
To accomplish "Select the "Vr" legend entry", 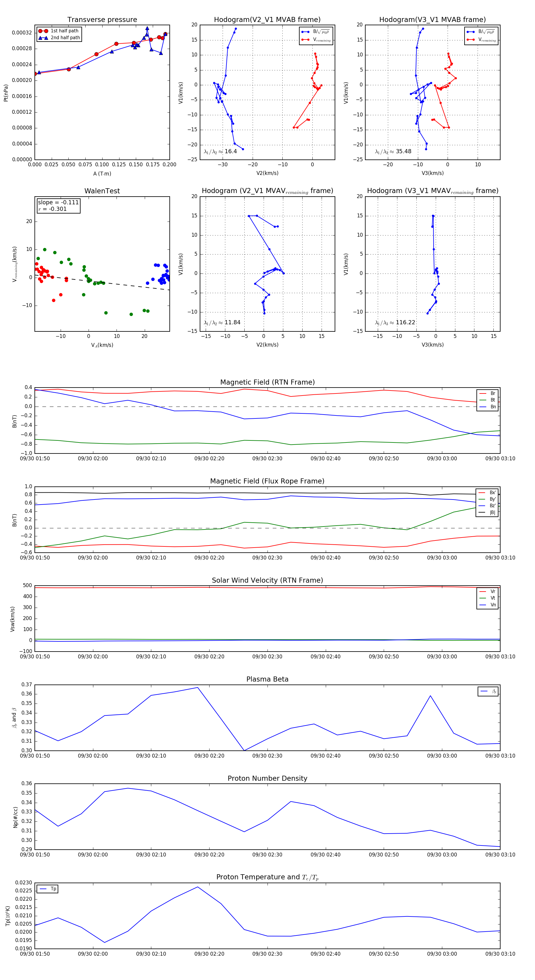I will [487, 591].
